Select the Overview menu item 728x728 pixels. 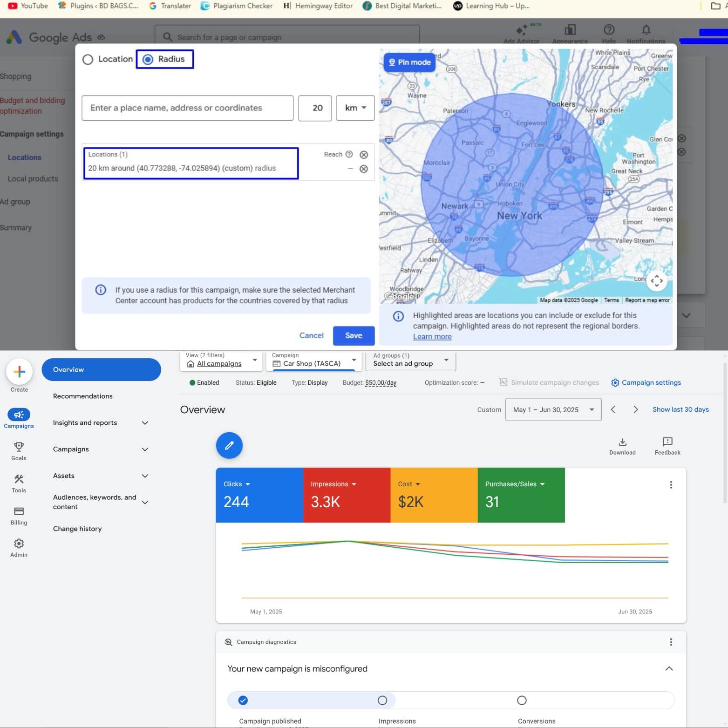101,370
